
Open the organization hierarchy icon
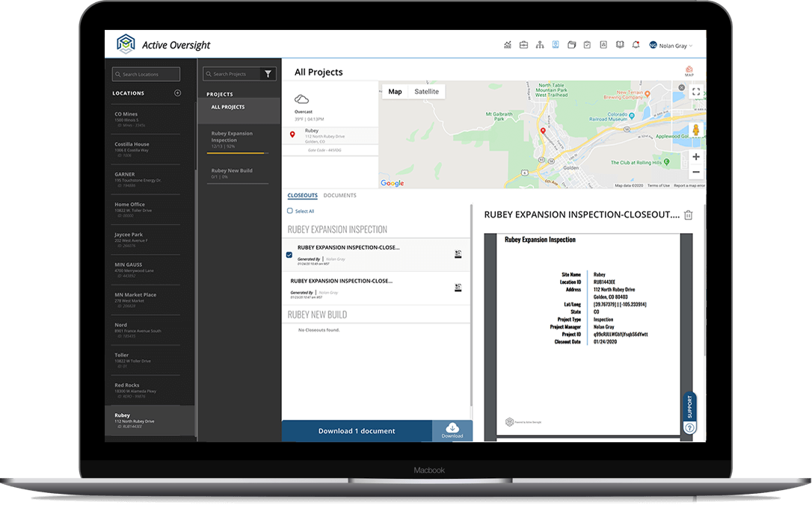point(539,45)
